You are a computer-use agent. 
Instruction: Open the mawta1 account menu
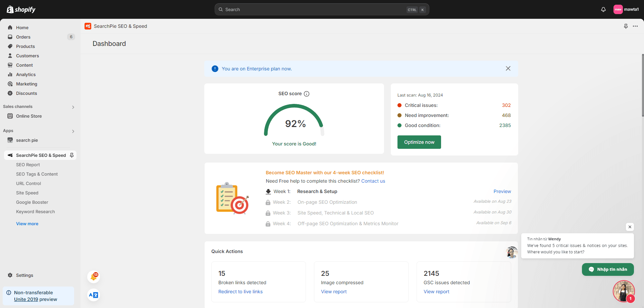pos(626,9)
